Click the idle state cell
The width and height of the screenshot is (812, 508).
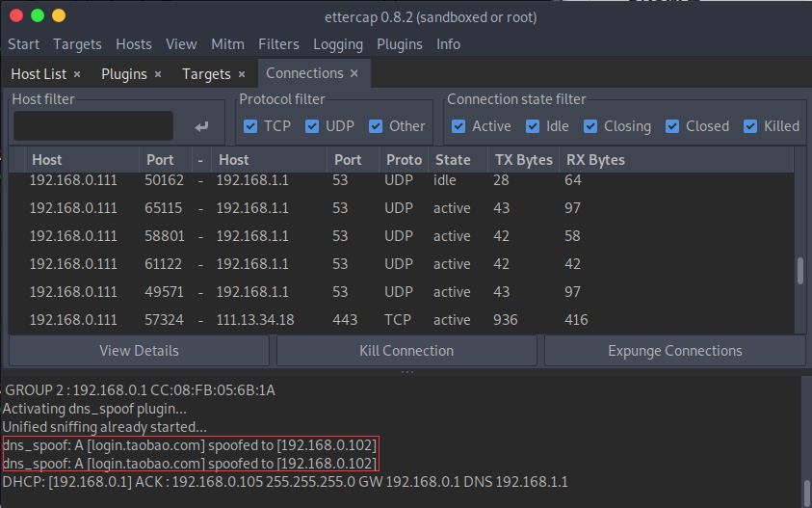[x=445, y=180]
